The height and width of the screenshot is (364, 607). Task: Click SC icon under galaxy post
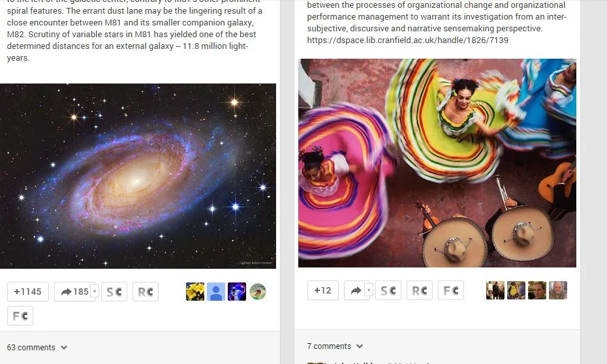click(x=114, y=292)
